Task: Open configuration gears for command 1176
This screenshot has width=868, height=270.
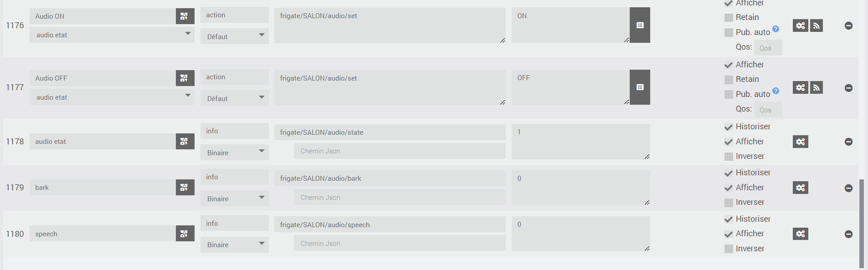Action: click(800, 25)
